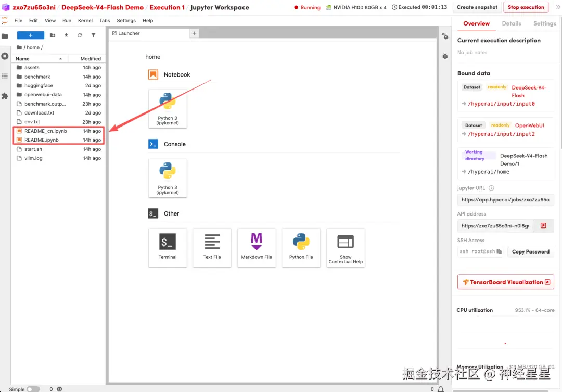The width and height of the screenshot is (562, 392).
Task: Click the root folder icon in breadcrumb
Action: pos(19,47)
